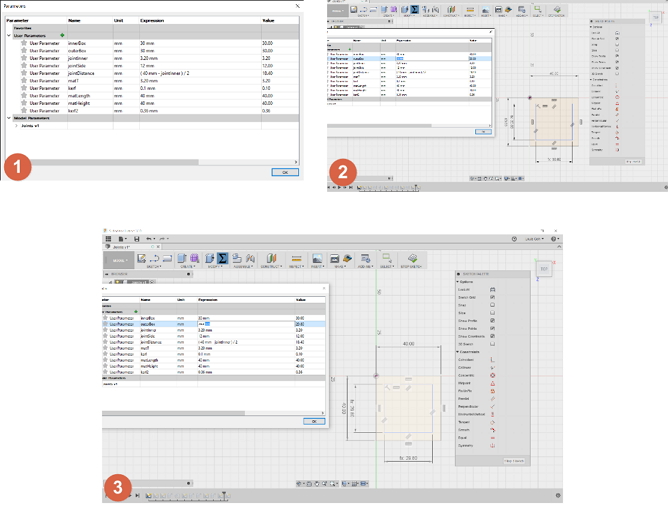Click the Insert image icon in bottom screenshot
The width and height of the screenshot is (668, 506).
point(317,258)
